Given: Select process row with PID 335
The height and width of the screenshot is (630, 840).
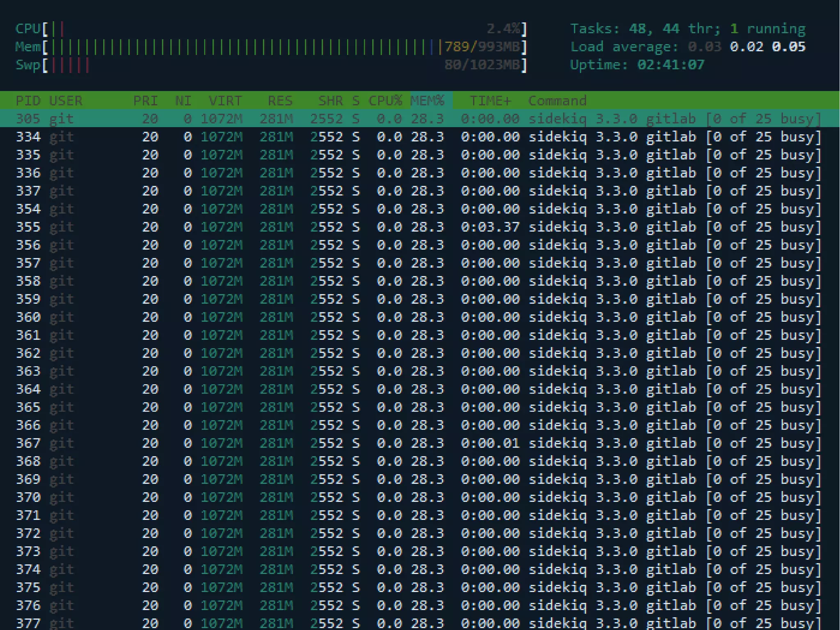Looking at the screenshot, I should click(420, 155).
